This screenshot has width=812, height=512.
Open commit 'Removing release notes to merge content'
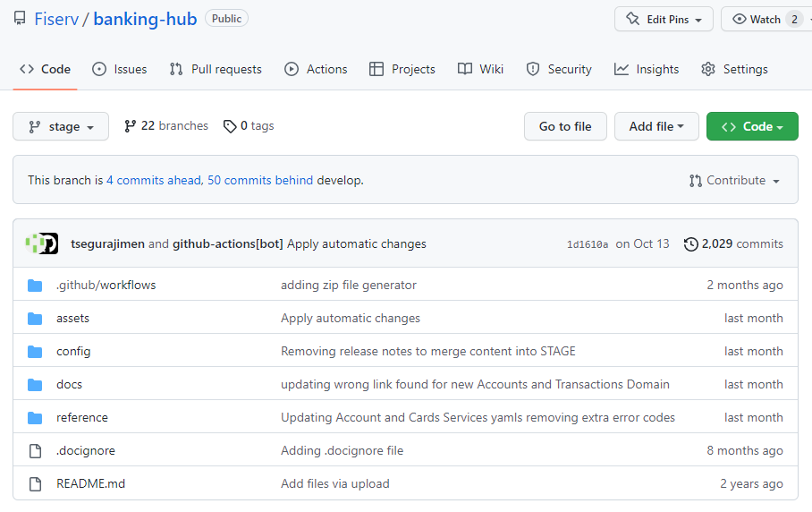coord(427,352)
